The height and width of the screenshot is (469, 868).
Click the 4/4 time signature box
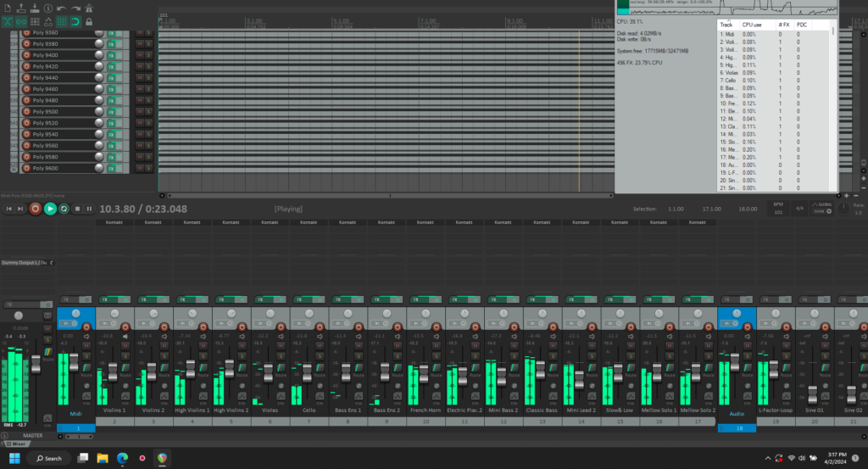(799, 208)
